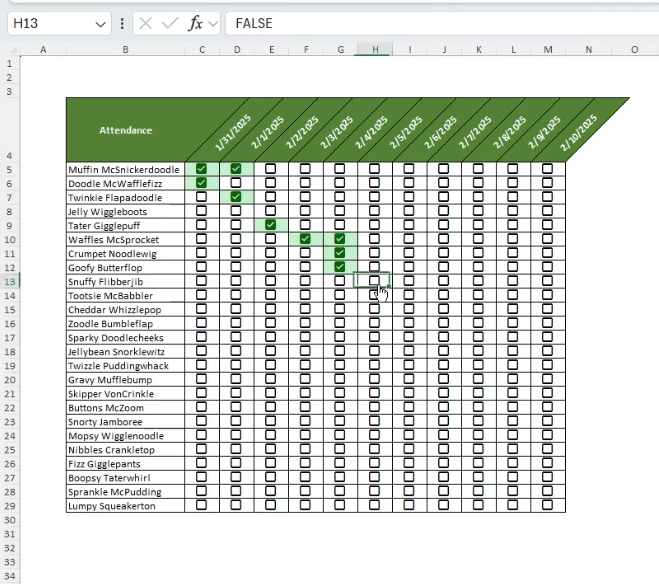Select the Zoodle Bumbleflap name cell

click(125, 324)
